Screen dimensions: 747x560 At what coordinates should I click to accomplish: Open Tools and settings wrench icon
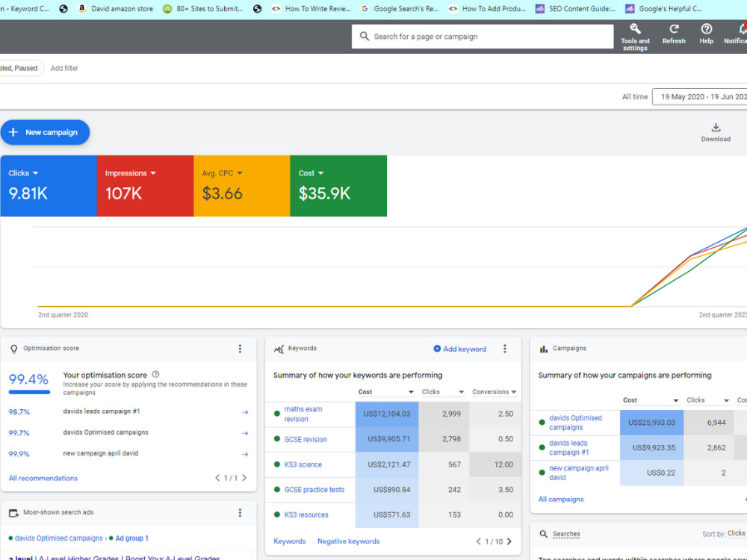coord(634,29)
